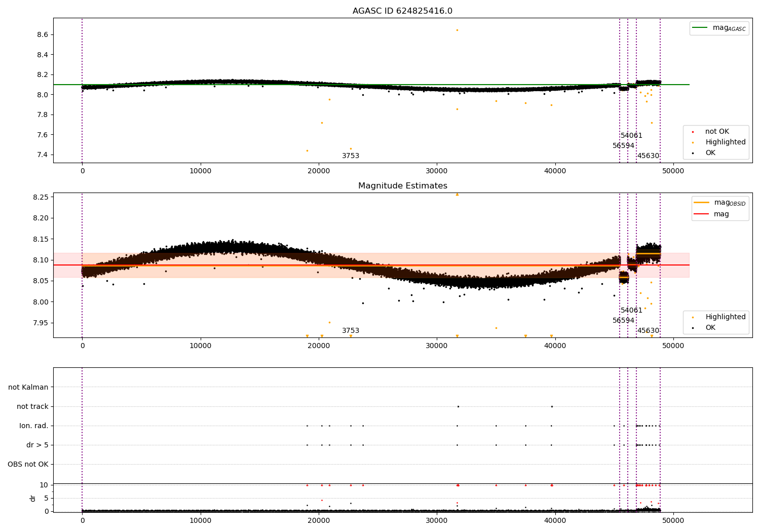
Task: Click the '5' tick on dr axis
Action: (46, 498)
